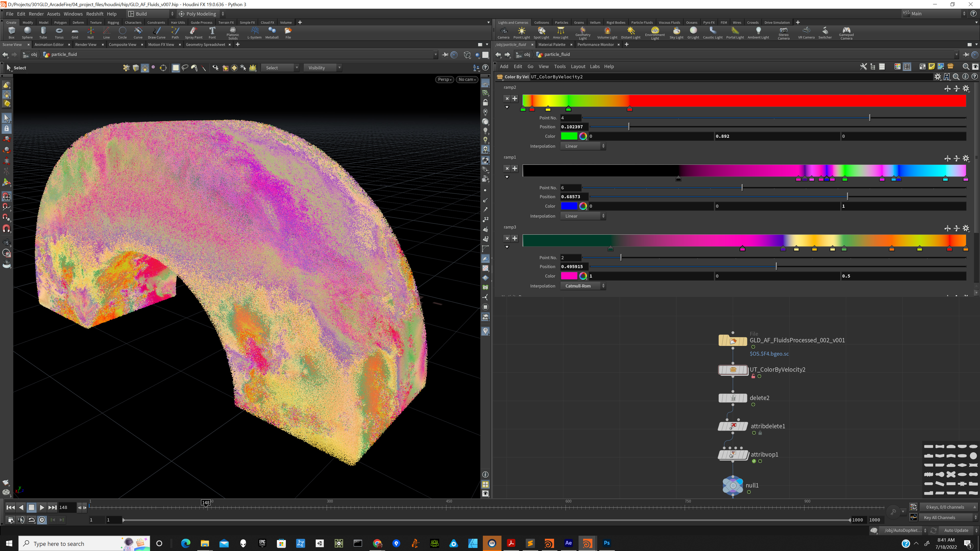
Task: Click the ramp3 magenta color swatch
Action: (569, 276)
